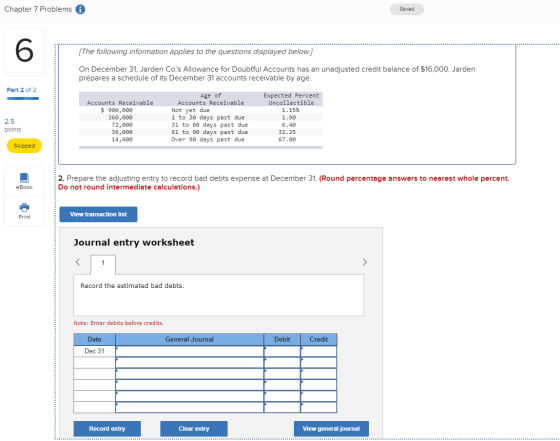560x441 pixels.
Task: Click the Record entry button
Action: tap(107, 429)
